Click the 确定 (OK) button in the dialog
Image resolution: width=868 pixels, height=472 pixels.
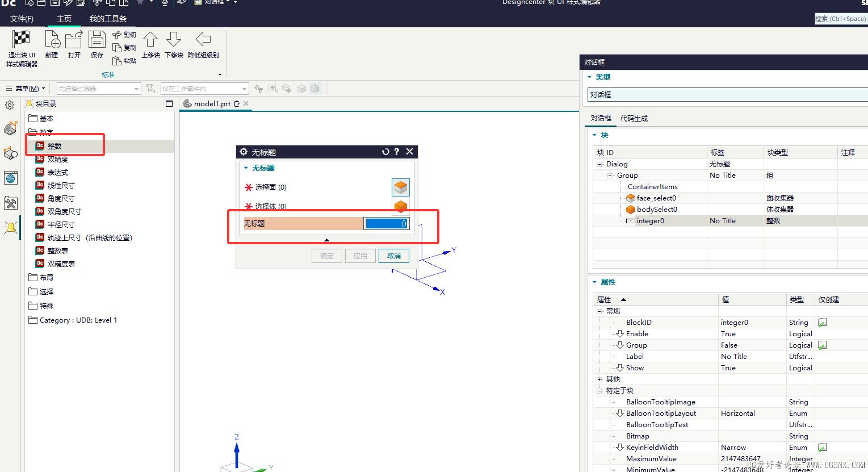tap(327, 256)
